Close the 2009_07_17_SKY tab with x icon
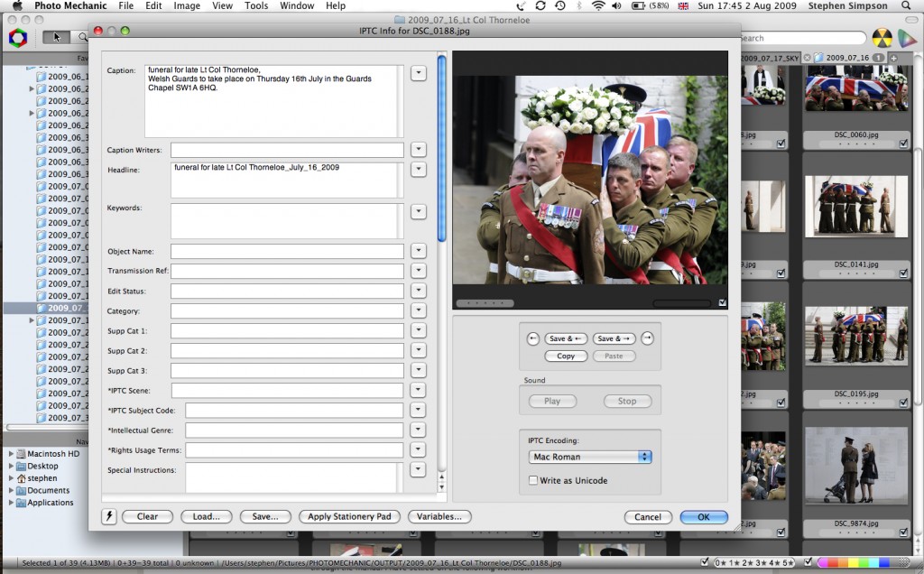 click(x=808, y=58)
